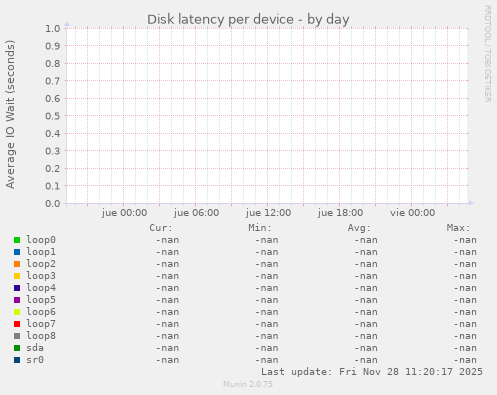This screenshot has width=497, height=395.
Task: Click the loop5 magenta legend swatch
Action: (17, 300)
